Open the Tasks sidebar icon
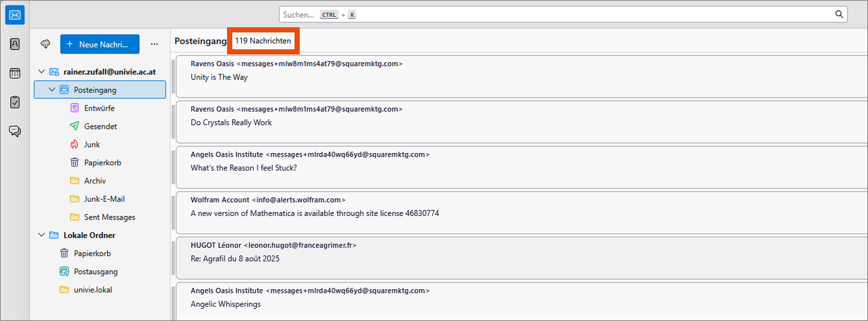Image resolution: width=868 pixels, height=321 pixels. coord(14,102)
